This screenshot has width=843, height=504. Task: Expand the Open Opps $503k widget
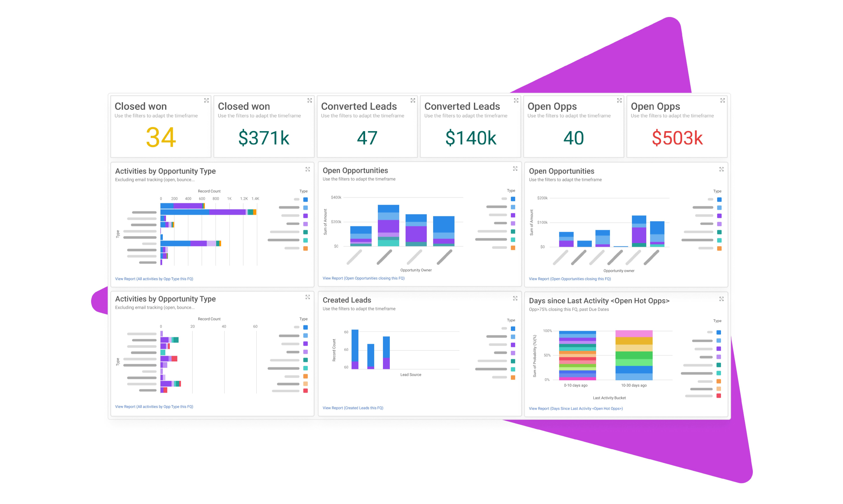pos(723,101)
